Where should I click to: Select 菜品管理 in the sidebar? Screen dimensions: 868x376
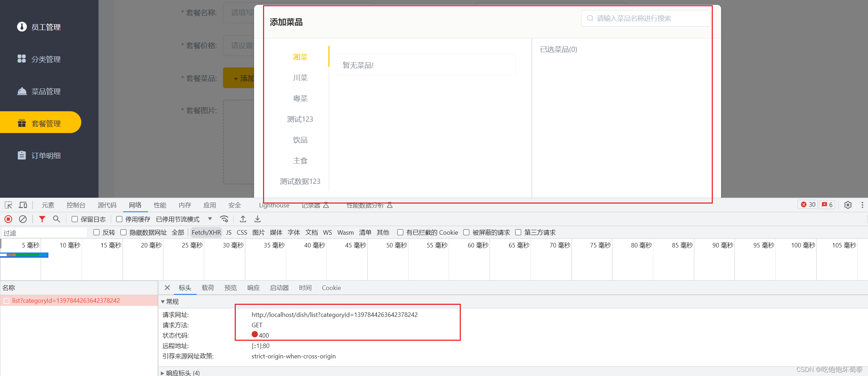point(45,91)
